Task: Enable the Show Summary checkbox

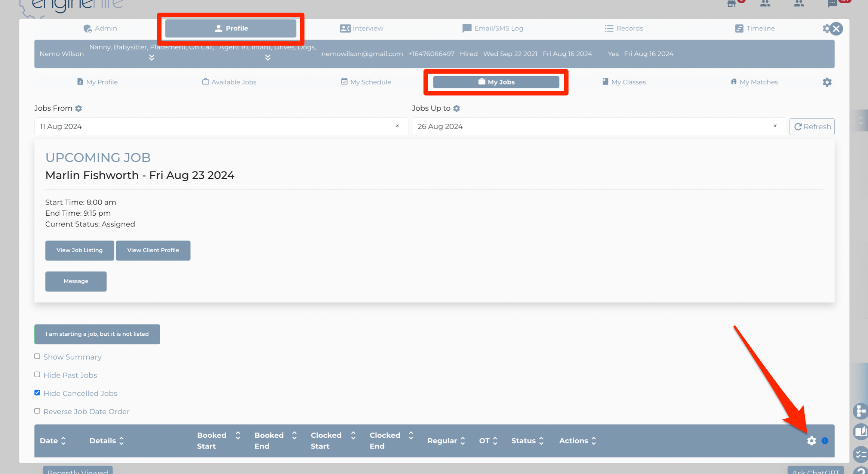Action: (x=37, y=356)
